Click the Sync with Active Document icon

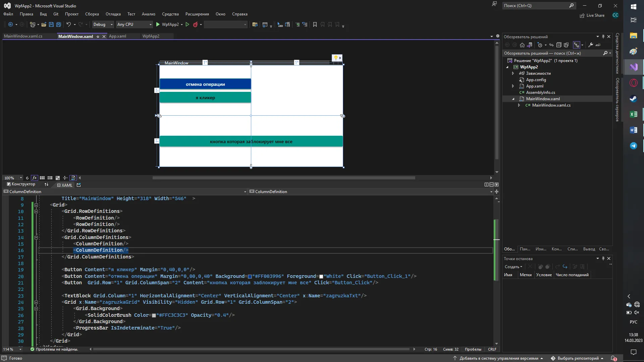pos(551,45)
